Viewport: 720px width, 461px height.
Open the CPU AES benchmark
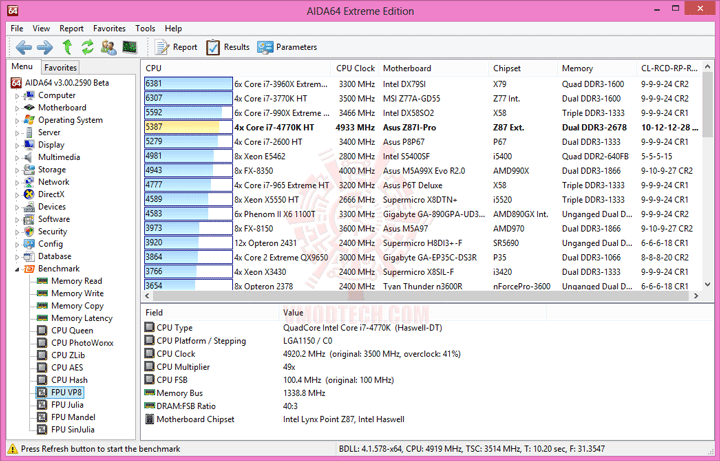67,368
